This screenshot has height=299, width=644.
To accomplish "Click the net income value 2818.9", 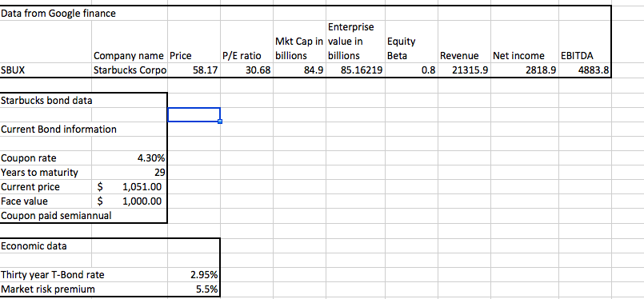I will [525, 70].
